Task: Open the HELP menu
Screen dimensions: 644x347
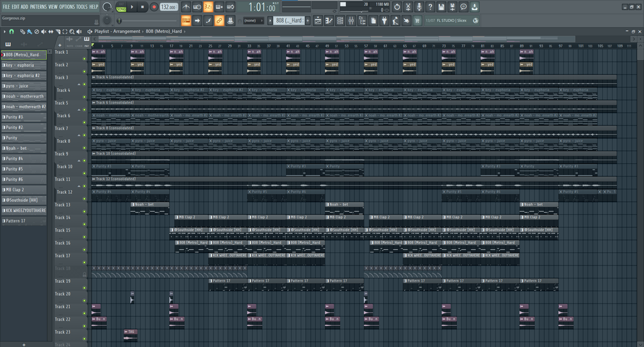Action: pyautogui.click(x=94, y=6)
